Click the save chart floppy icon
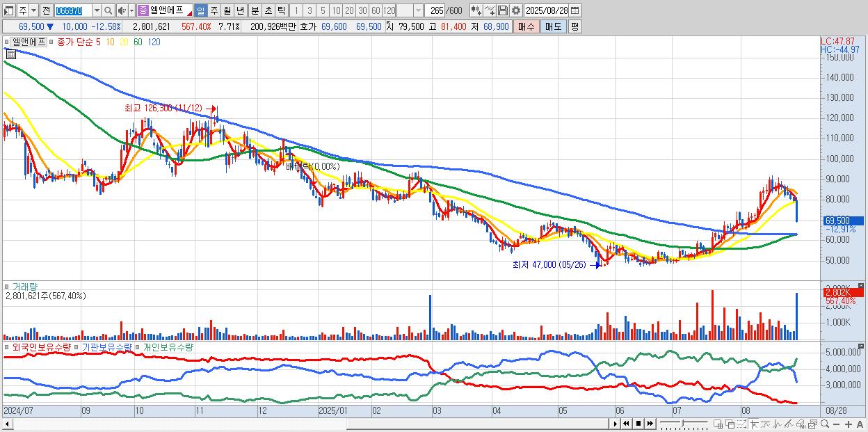 (x=503, y=10)
